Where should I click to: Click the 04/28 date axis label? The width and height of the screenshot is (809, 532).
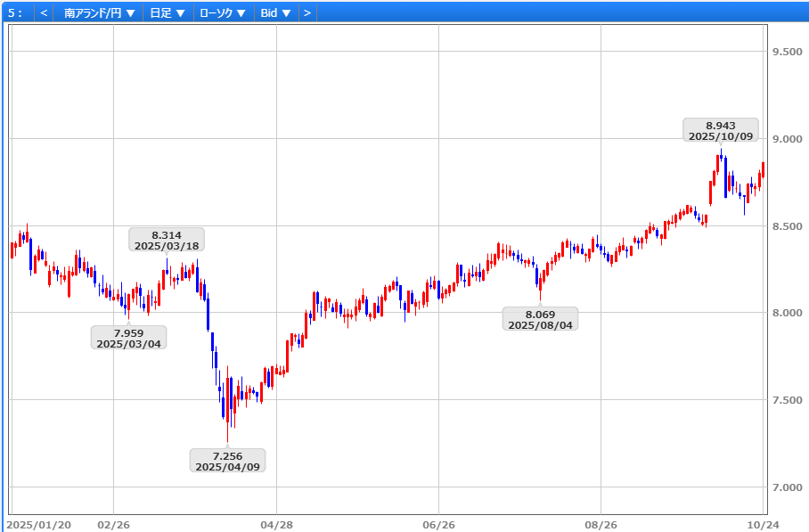coord(276,525)
